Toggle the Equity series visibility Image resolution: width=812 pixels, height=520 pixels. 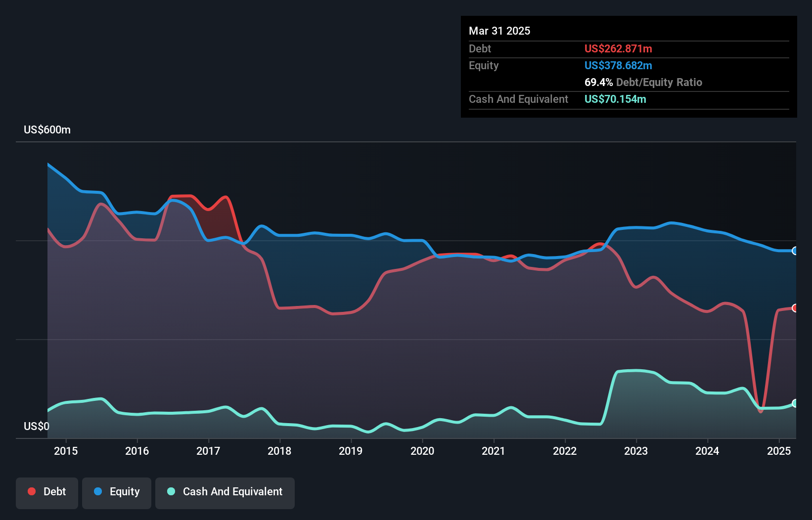[116, 492]
